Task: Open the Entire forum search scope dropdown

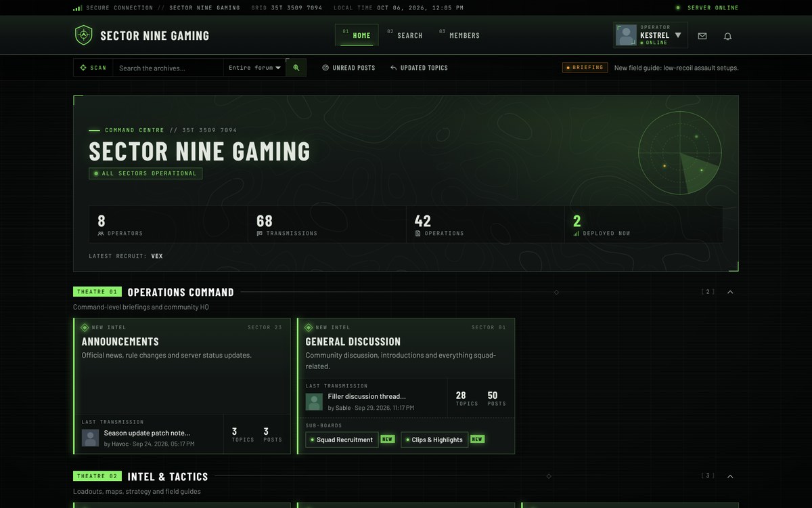Action: pos(254,68)
